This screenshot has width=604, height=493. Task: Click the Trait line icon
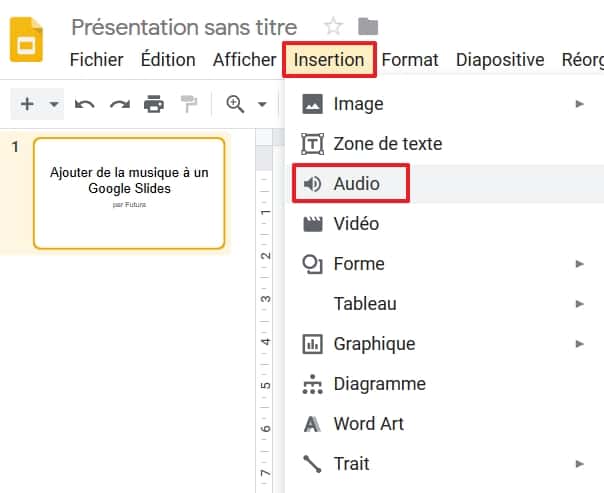[x=312, y=464]
